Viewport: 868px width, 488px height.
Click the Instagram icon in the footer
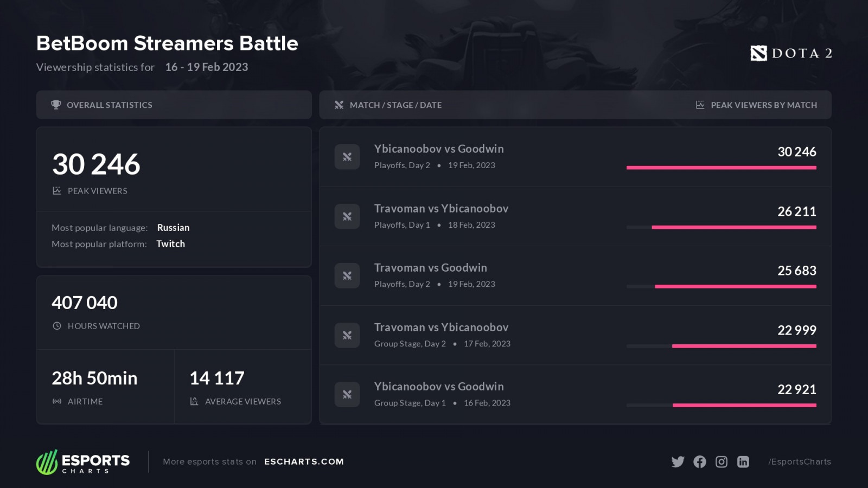(722, 461)
